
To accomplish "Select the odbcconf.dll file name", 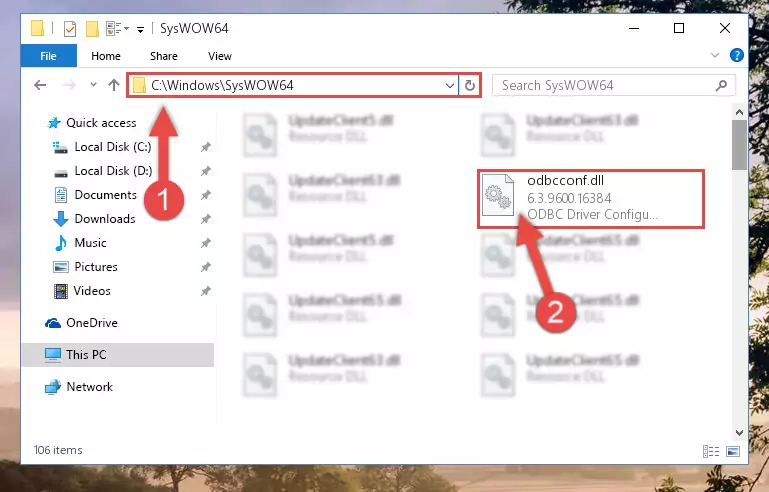I will tap(565, 181).
